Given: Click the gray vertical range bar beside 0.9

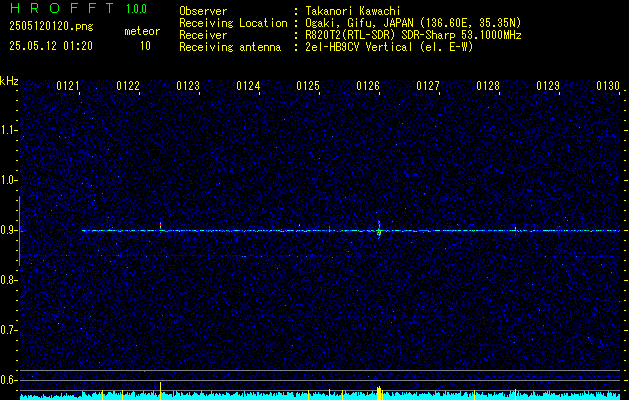Looking at the screenshot, I should tap(20, 231).
